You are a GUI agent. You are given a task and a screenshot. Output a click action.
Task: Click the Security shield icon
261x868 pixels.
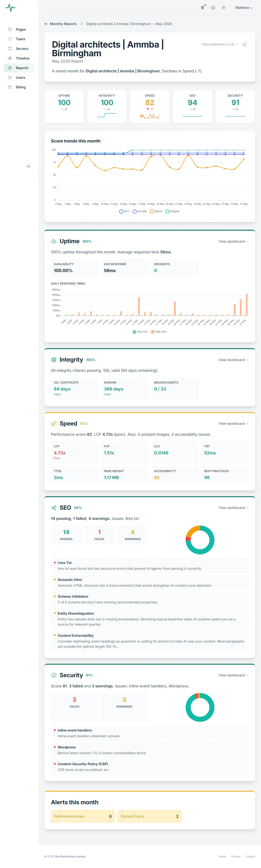54,675
